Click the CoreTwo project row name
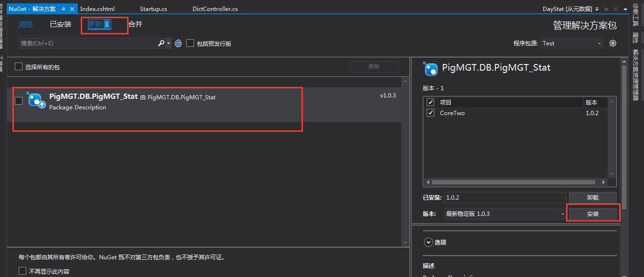This screenshot has width=644, height=277. (x=452, y=113)
